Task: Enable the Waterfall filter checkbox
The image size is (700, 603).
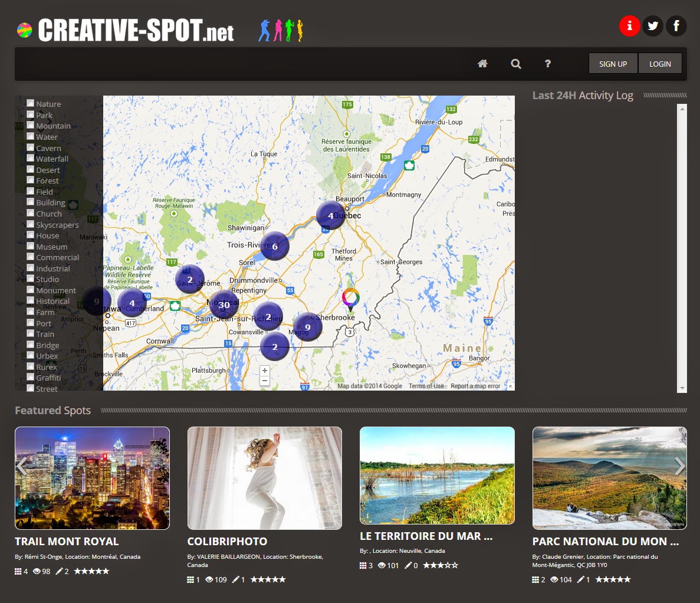Action: (x=30, y=158)
